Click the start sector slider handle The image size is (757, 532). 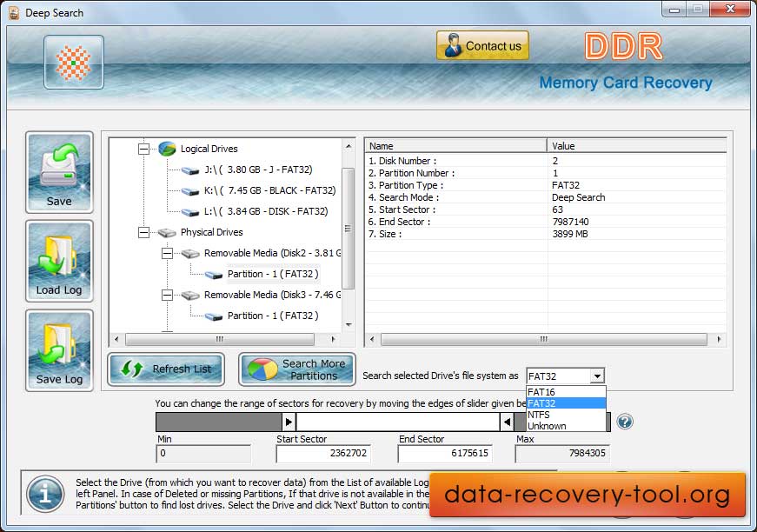pos(289,422)
